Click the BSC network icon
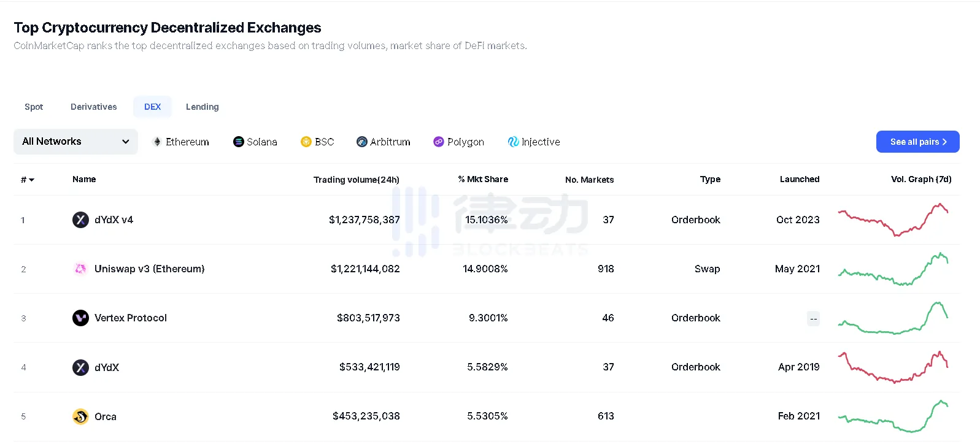Viewport: 980px width, 444px height. click(306, 142)
